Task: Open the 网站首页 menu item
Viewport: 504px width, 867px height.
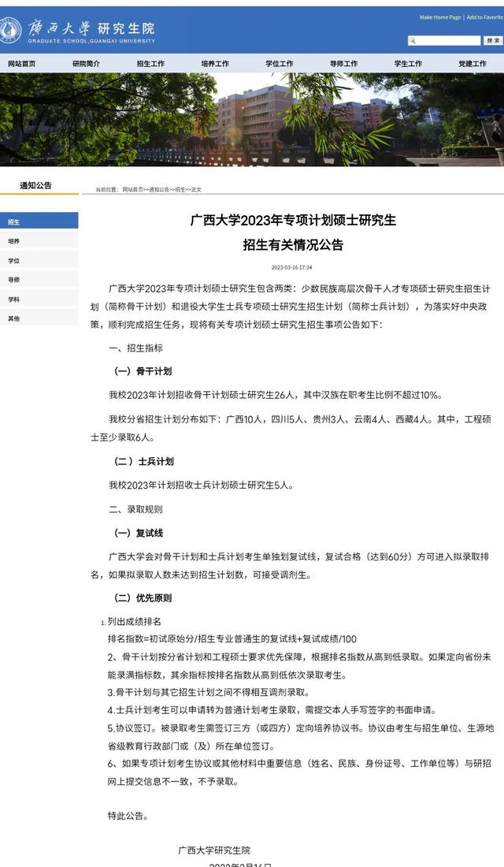Action: (x=21, y=64)
